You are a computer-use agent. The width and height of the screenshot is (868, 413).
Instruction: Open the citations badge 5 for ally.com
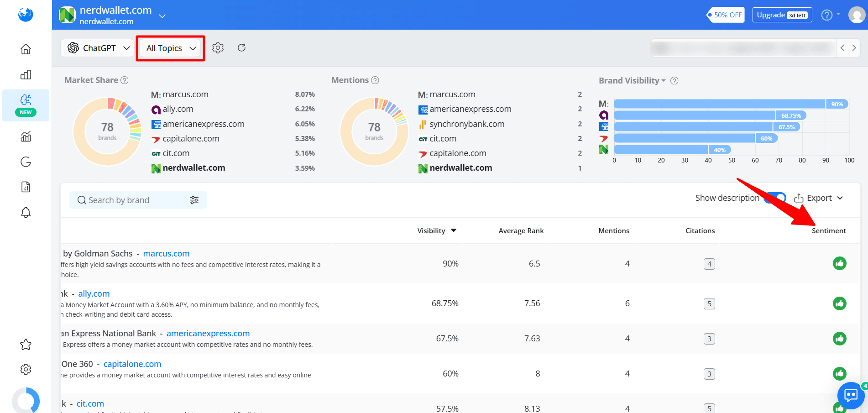coord(709,303)
